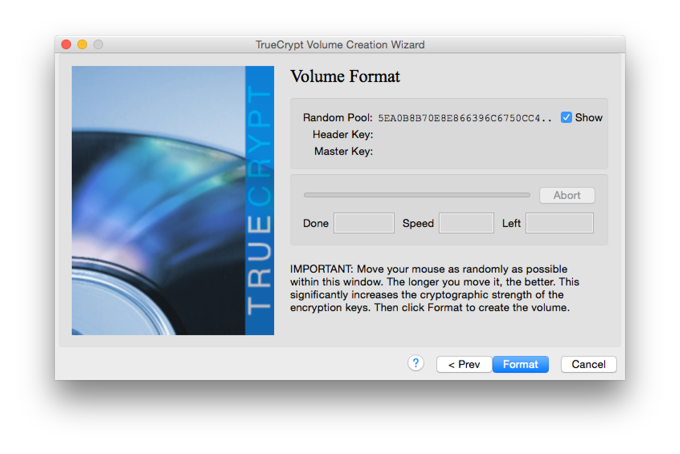This screenshot has height=454, width=680.
Task: Click the disabled Abort button
Action: coord(567,196)
